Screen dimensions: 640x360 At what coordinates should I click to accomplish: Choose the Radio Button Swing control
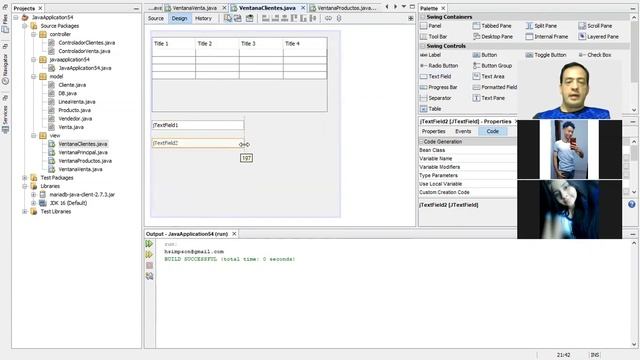click(439, 65)
